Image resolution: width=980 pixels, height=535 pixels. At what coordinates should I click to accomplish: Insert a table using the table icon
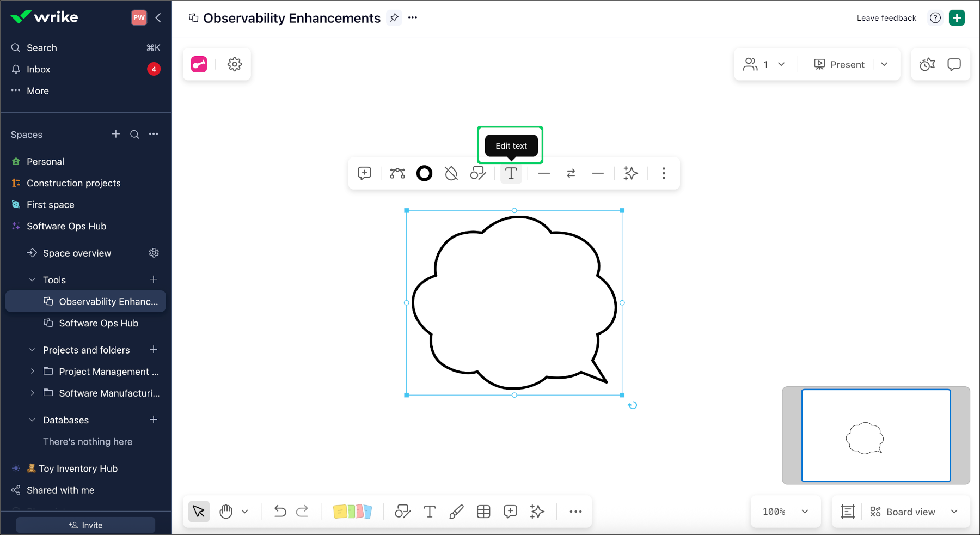tap(483, 512)
